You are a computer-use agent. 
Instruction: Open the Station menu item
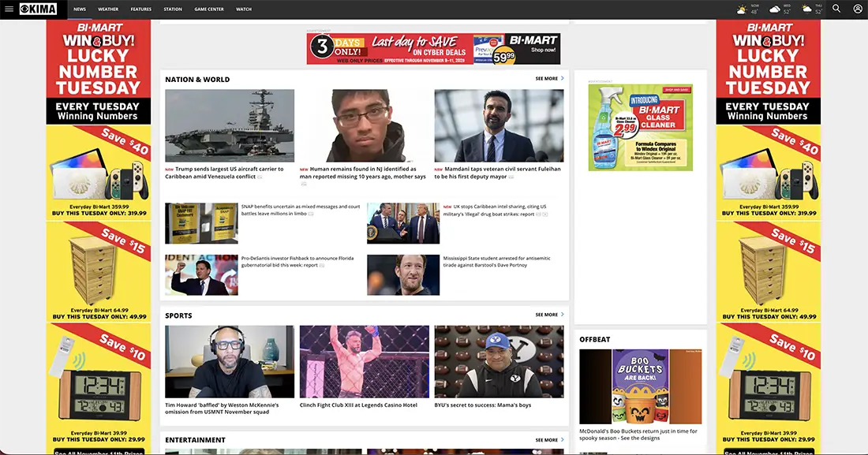[x=173, y=9]
